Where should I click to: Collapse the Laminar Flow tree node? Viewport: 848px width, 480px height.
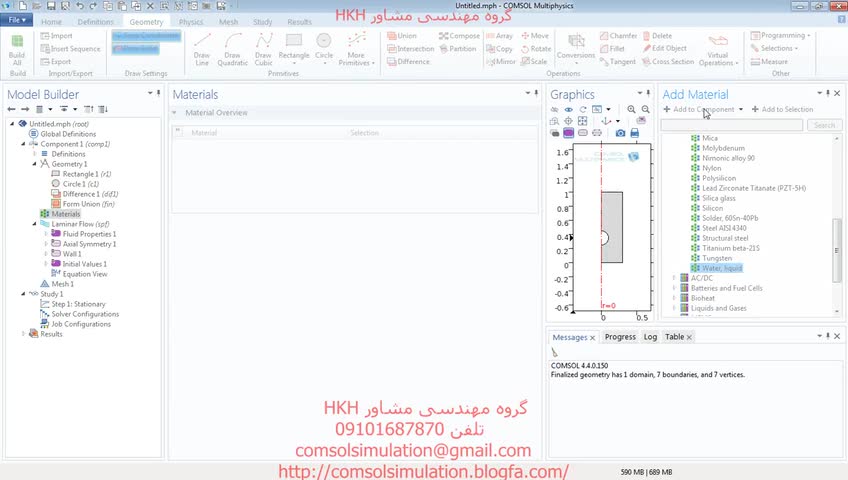[34, 224]
